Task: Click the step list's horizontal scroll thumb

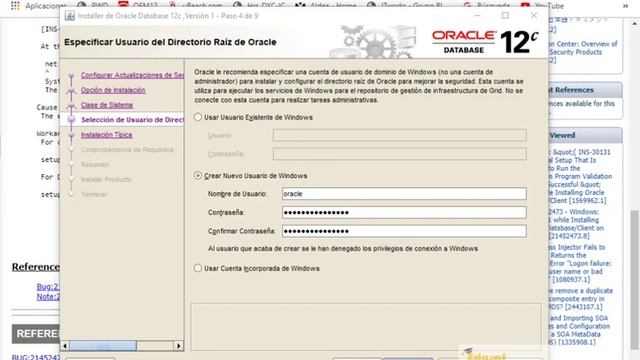Action: pyautogui.click(x=103, y=346)
